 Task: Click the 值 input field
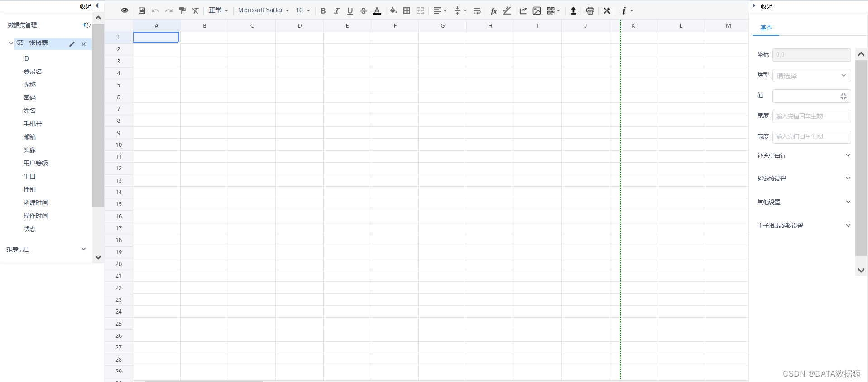click(x=811, y=96)
